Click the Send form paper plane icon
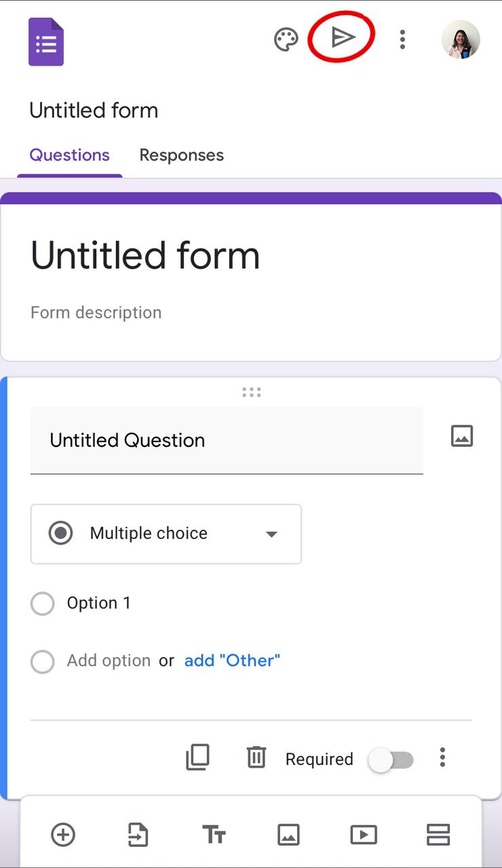Screen dimensions: 502x868 pyautogui.click(x=343, y=38)
